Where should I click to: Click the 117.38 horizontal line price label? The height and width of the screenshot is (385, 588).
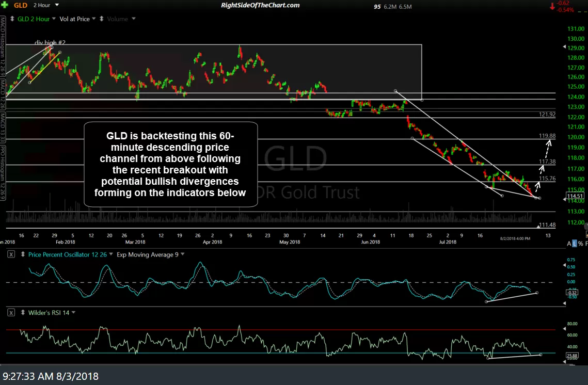pyautogui.click(x=547, y=162)
